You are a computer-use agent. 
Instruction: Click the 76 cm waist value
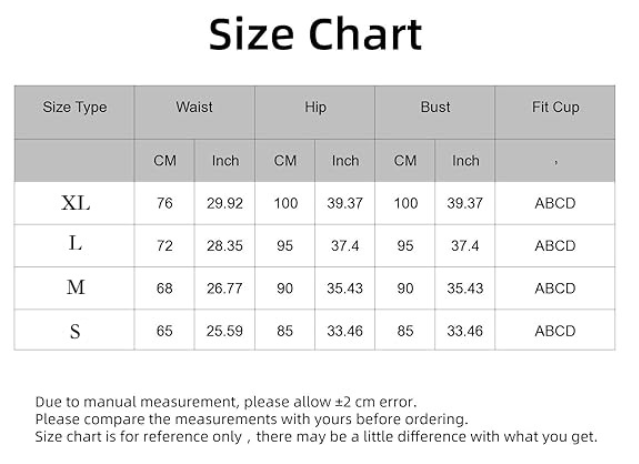tap(165, 203)
